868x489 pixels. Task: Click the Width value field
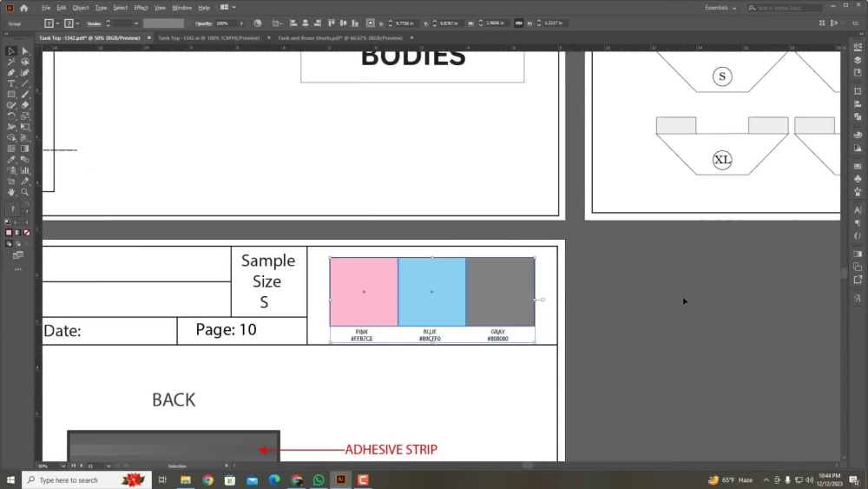point(497,23)
